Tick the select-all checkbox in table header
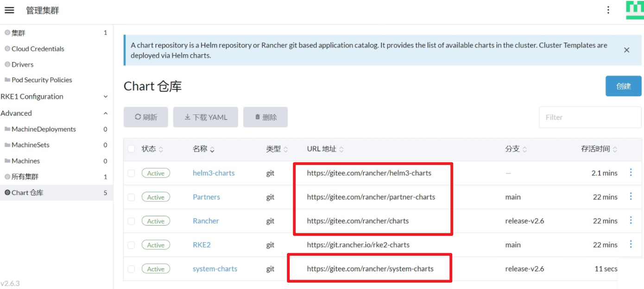Screen dimensions: 644x289 point(131,149)
